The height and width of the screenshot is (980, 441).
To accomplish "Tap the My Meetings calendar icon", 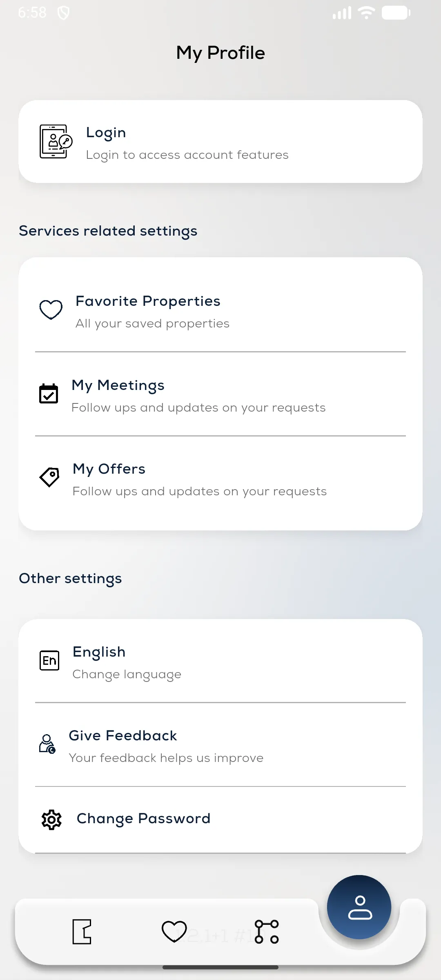I will pos(49,394).
